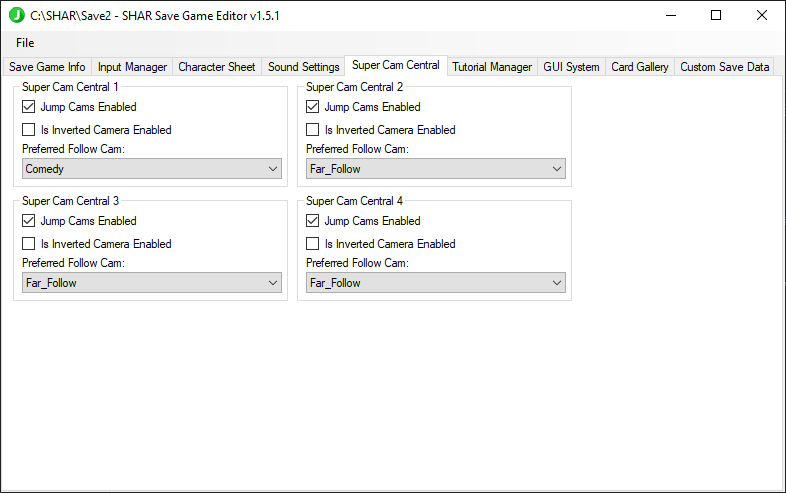
Task: Select the Sound Settings tab
Action: (303, 67)
